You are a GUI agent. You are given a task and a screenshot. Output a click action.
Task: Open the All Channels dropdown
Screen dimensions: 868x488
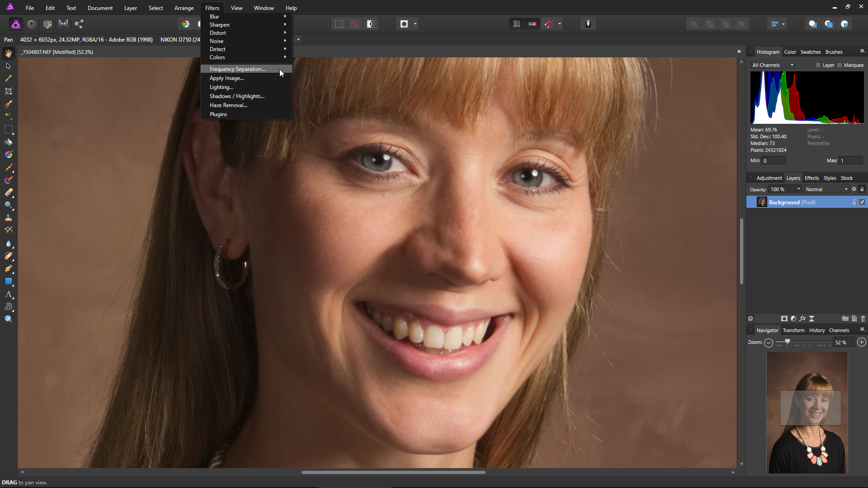pos(773,65)
